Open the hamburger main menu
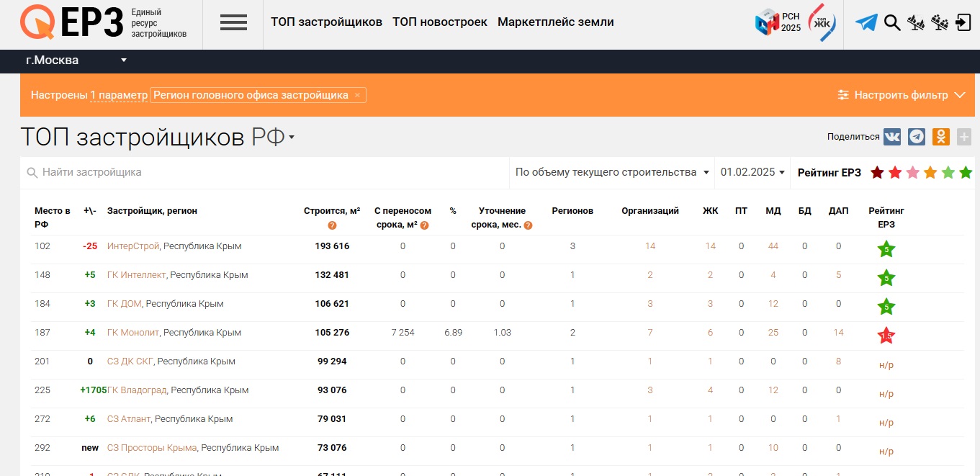The height and width of the screenshot is (476, 980). click(x=233, y=22)
